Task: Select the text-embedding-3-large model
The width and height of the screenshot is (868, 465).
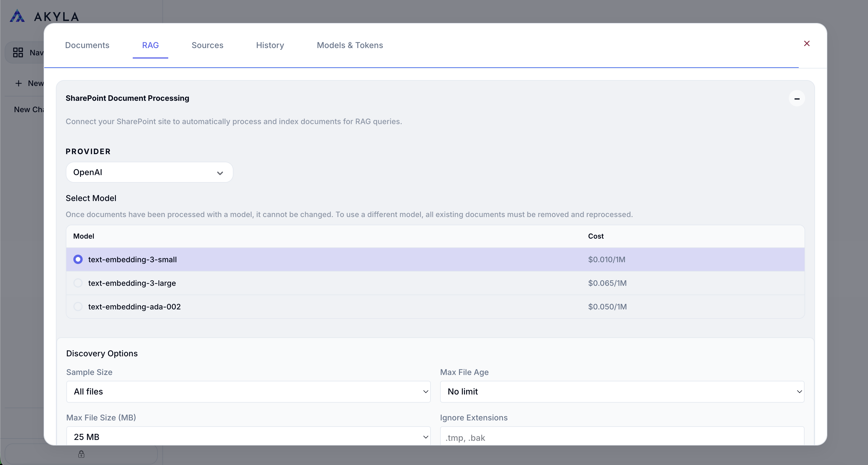Action: [78, 283]
